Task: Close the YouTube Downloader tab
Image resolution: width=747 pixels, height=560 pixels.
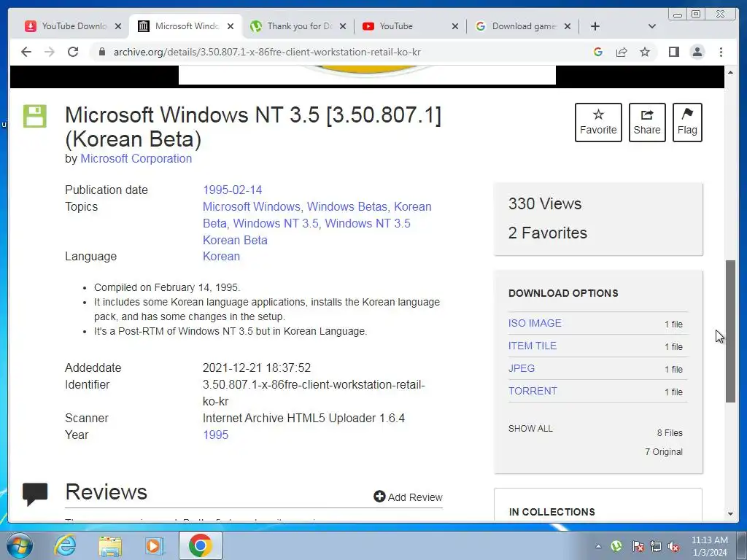Action: (118, 27)
